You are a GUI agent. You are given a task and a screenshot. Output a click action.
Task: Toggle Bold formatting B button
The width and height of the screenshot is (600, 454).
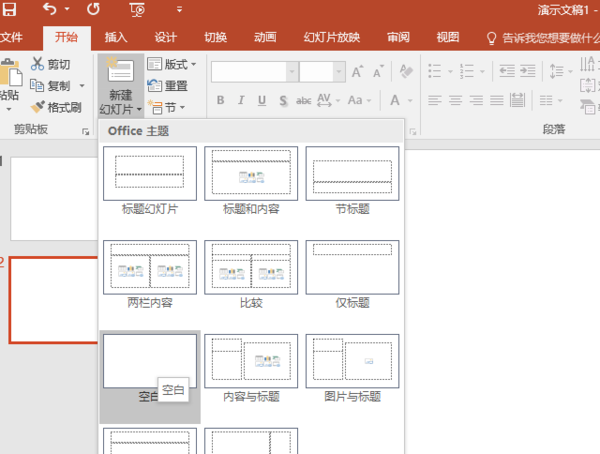220,100
